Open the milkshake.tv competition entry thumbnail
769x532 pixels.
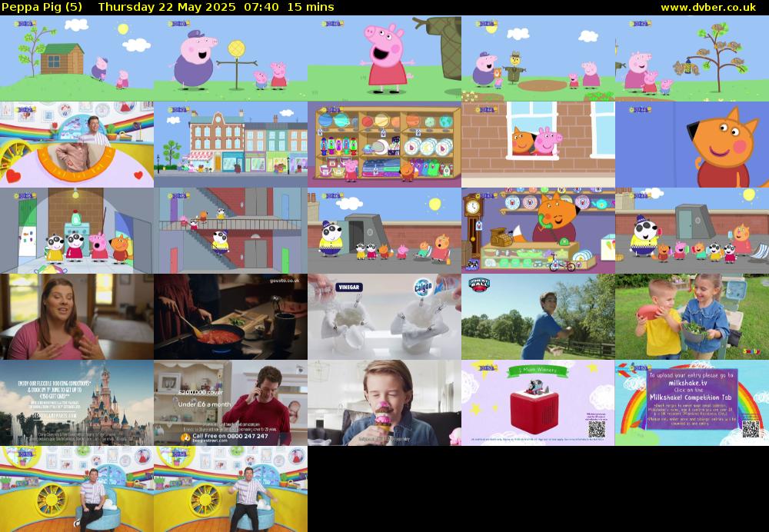(692, 403)
